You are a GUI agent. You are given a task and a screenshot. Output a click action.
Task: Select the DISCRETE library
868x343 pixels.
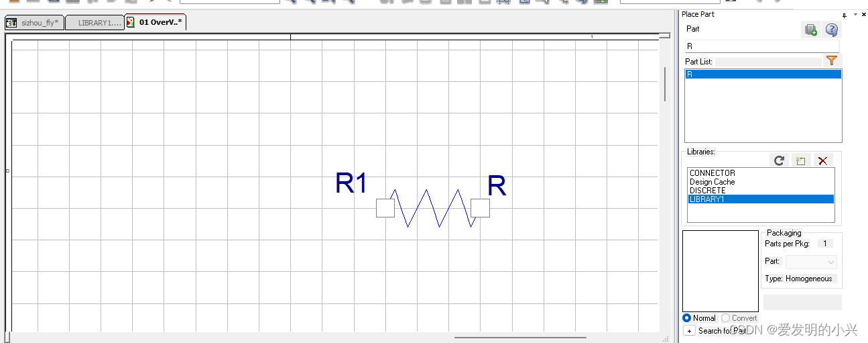[707, 191]
